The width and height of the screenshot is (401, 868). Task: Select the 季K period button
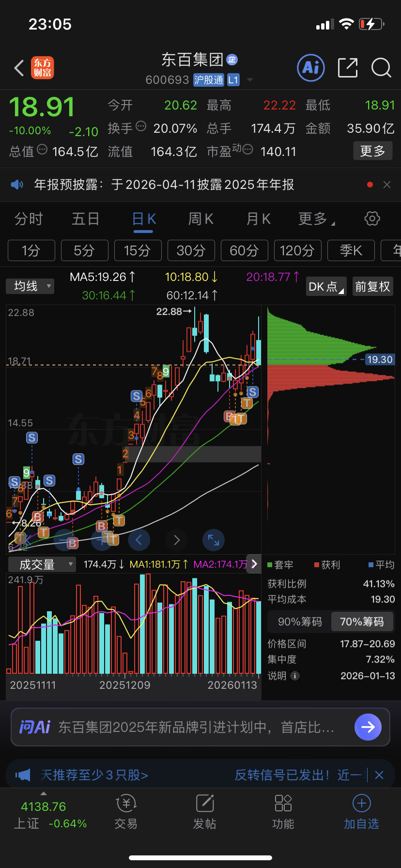[351, 250]
